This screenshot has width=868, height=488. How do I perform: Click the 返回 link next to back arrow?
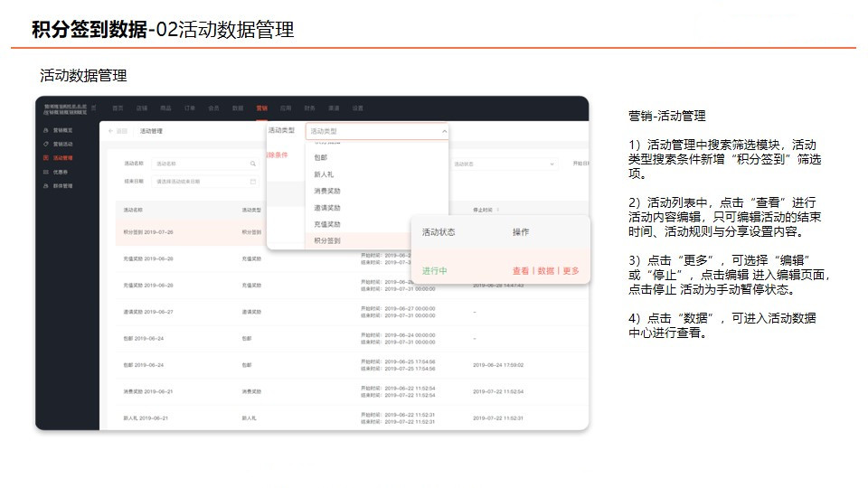tap(122, 131)
